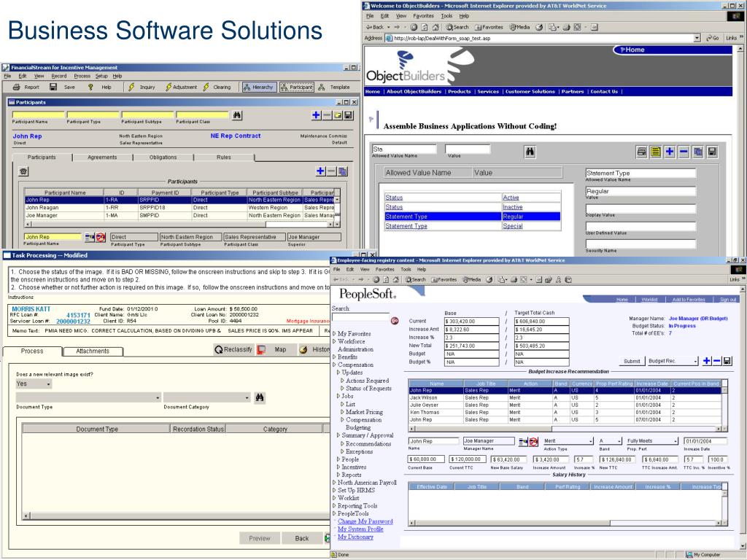Click horizontal scrollbar under Salary History grid

point(565,523)
